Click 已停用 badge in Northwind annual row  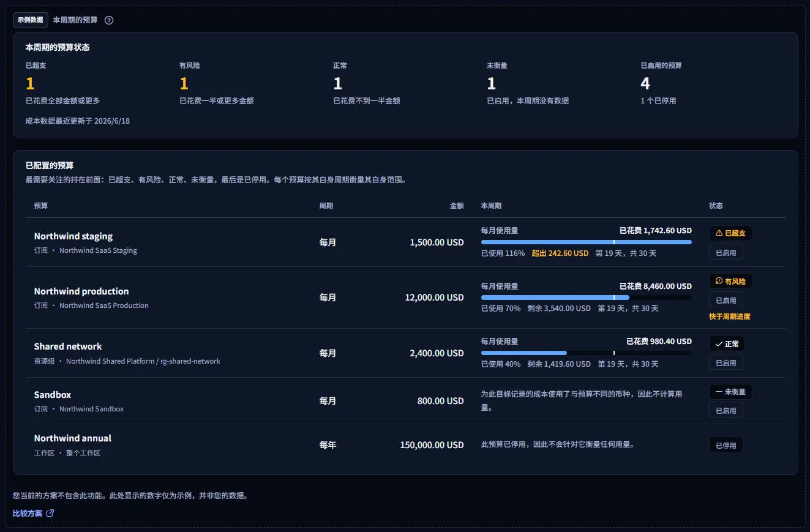[726, 446]
